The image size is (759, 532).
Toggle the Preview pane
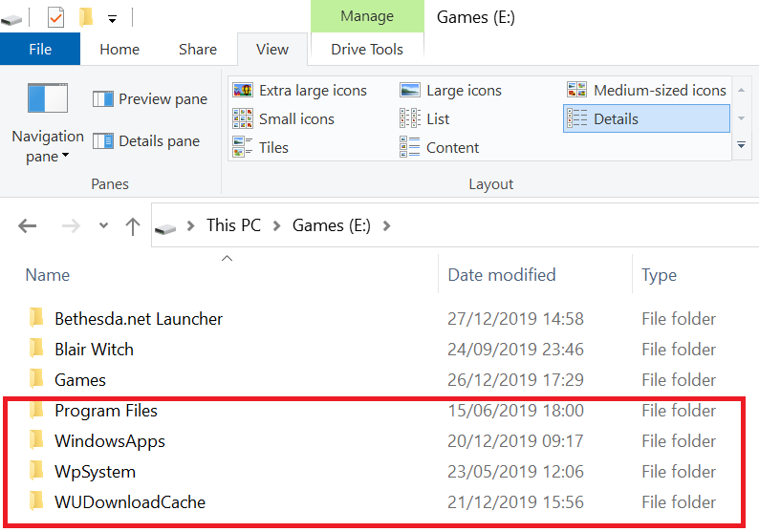pos(150,99)
